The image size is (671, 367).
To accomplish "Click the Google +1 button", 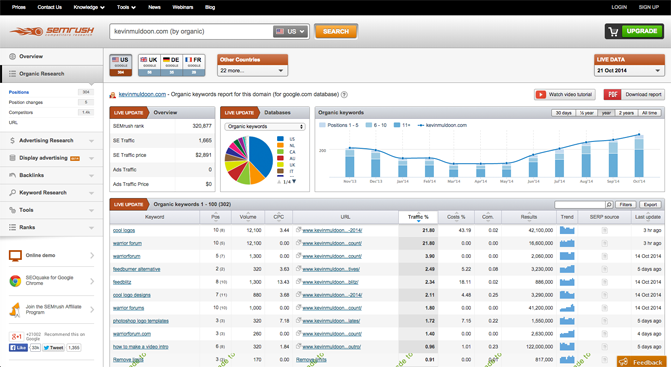I will coord(16,337).
